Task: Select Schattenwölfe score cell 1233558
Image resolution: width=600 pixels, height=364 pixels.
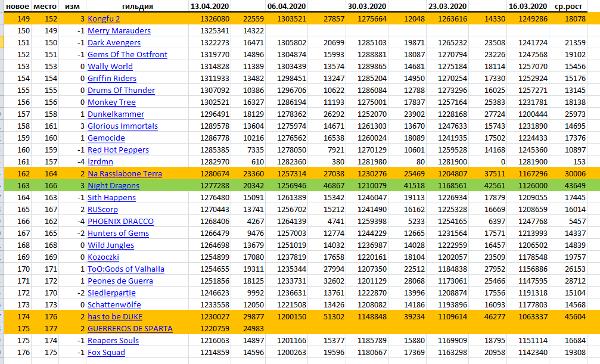Action: pos(210,304)
